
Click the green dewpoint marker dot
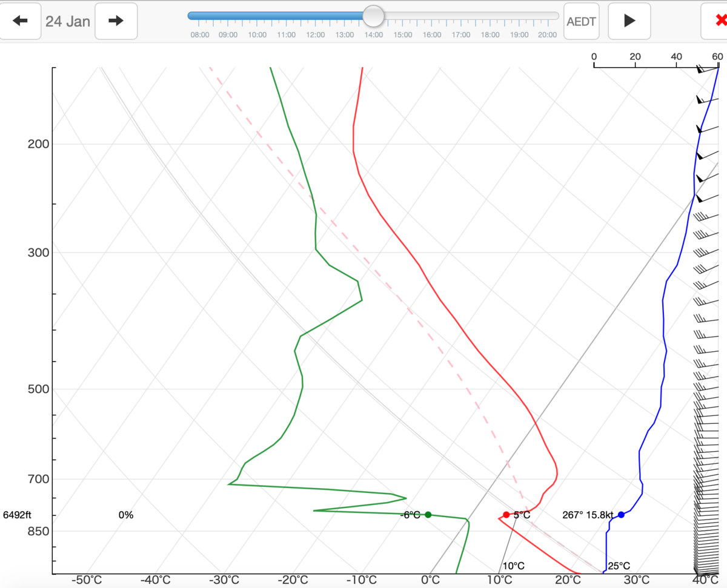[428, 515]
